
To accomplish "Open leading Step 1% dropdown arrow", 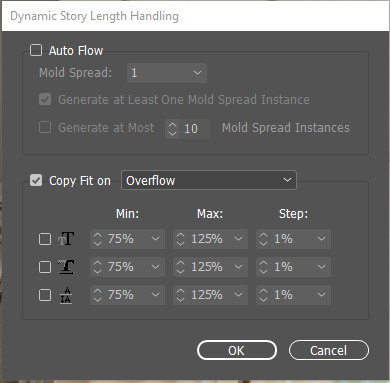I will (321, 295).
